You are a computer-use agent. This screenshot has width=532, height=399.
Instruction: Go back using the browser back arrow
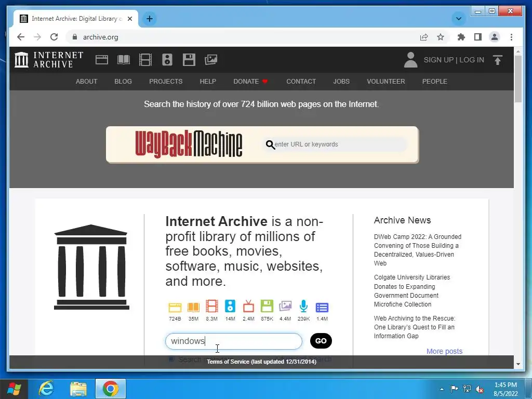coord(21,37)
